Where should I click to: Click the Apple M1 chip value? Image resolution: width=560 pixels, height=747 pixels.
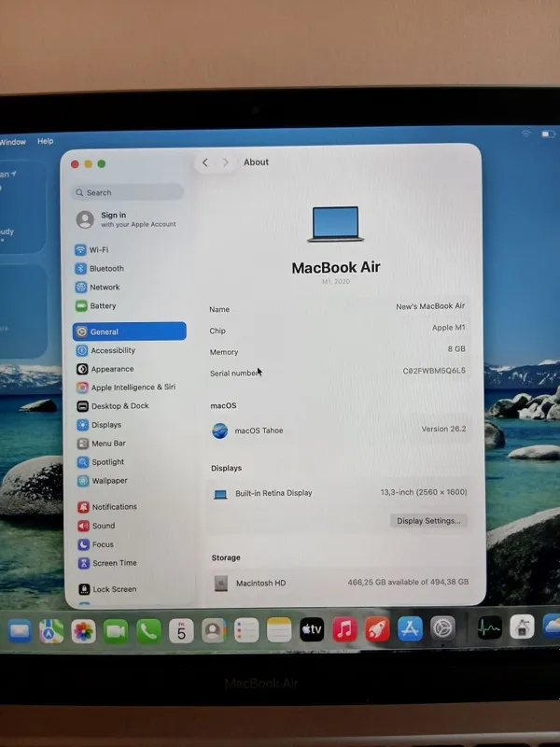click(x=449, y=328)
